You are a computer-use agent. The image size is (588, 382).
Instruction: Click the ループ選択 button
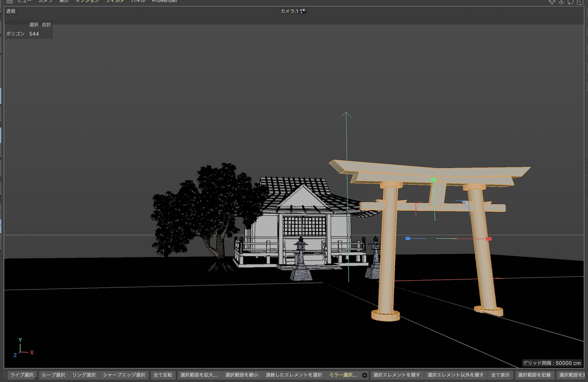click(x=53, y=375)
